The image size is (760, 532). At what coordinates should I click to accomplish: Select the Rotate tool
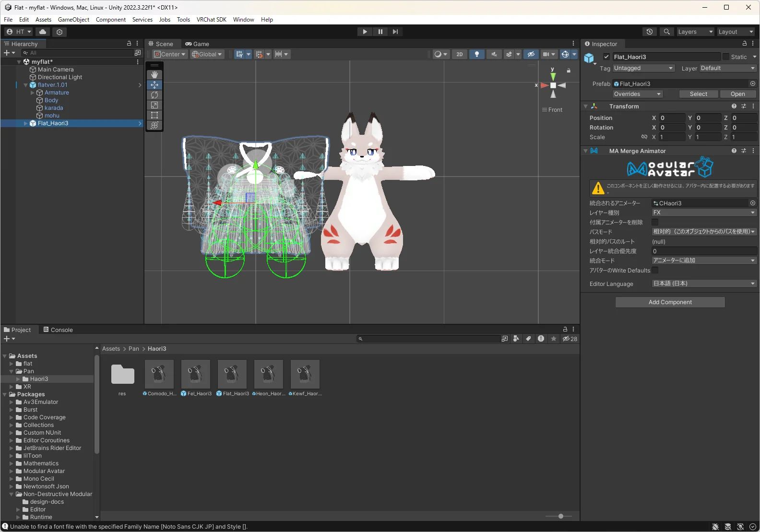tap(154, 95)
